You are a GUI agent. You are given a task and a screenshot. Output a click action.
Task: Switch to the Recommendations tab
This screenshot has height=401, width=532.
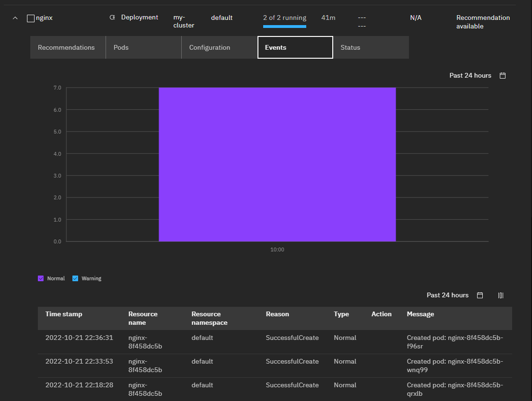click(x=66, y=47)
